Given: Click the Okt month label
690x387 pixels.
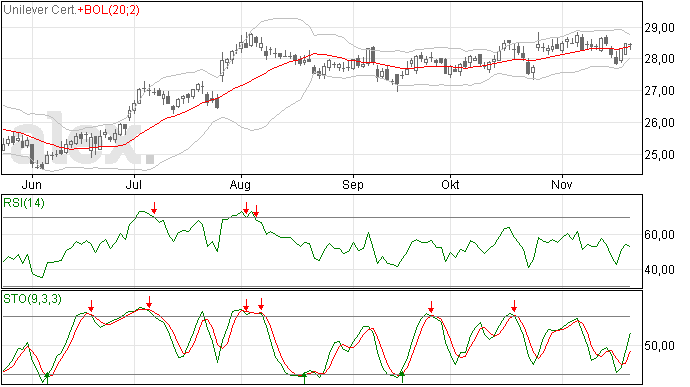Looking at the screenshot, I should click(450, 184).
